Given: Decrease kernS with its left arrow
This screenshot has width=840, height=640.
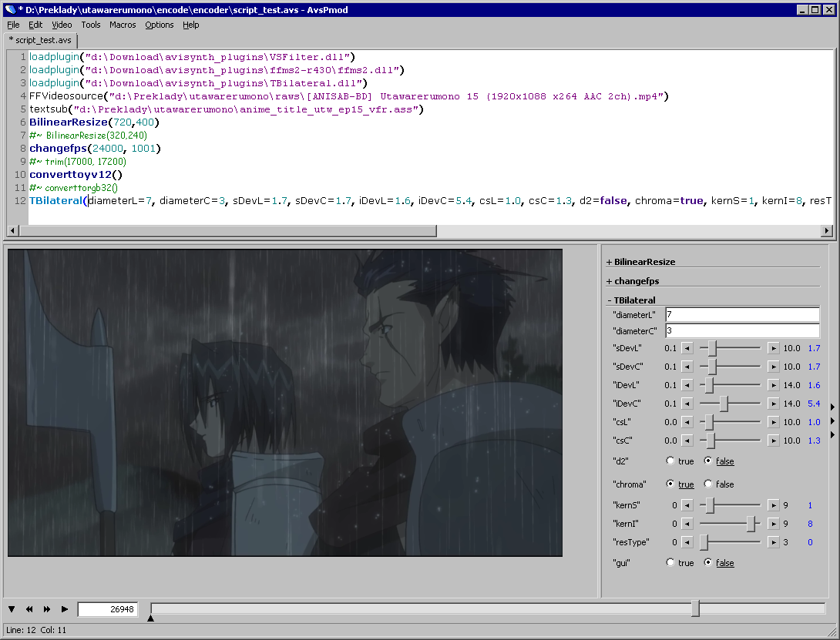Looking at the screenshot, I should point(687,505).
